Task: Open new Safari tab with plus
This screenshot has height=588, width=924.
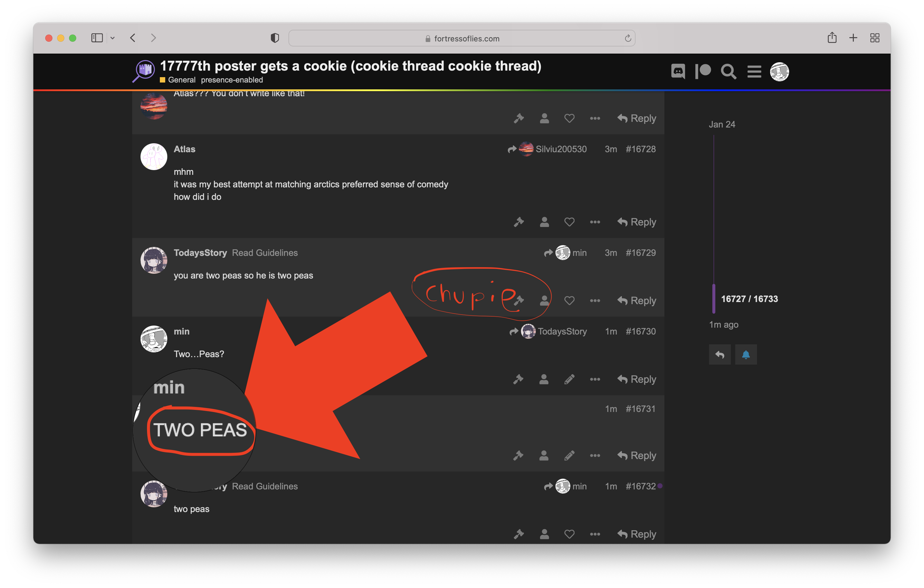Action: point(853,38)
